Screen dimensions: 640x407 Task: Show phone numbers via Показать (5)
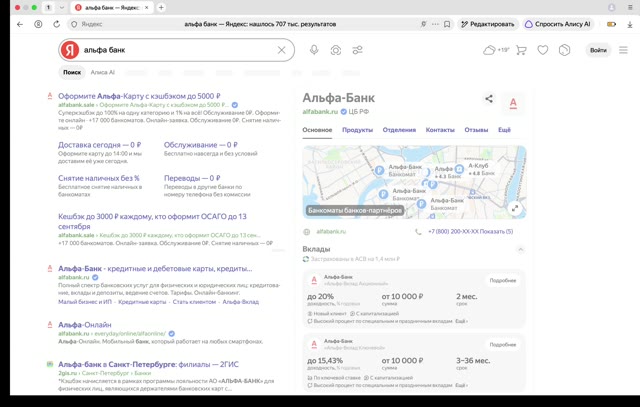pyautogui.click(x=497, y=231)
